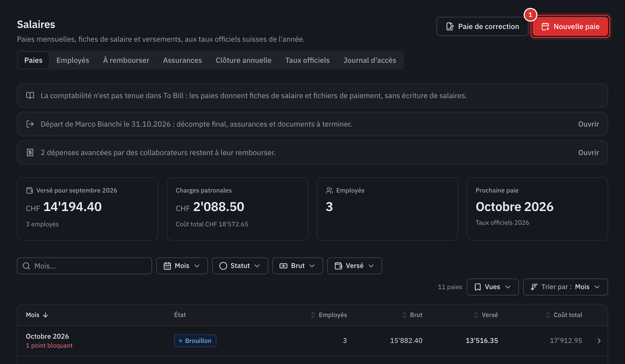Image resolution: width=625 pixels, height=364 pixels.
Task: Open the Journal d'accès tab
Action: pyautogui.click(x=370, y=60)
